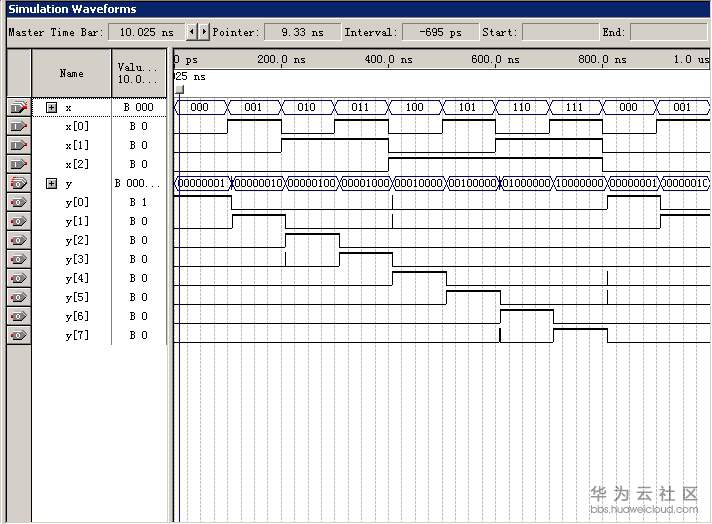
Task: Click 400.0 ns on the time ruler
Action: [x=389, y=59]
